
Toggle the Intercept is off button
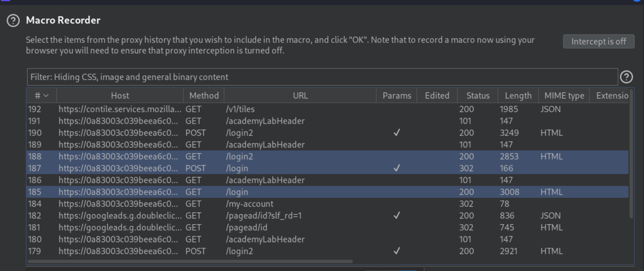598,41
